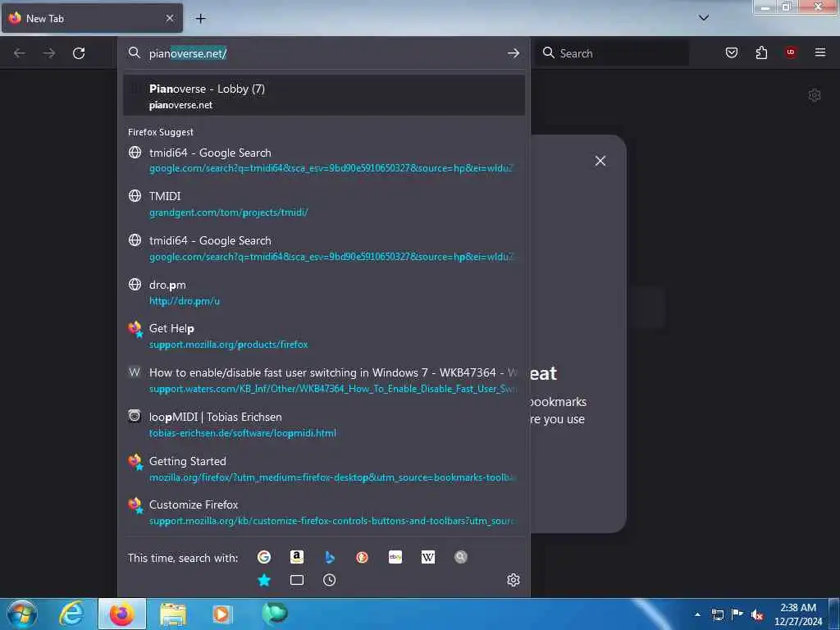Launch Internet Explorer from the taskbar
This screenshot has width=840, height=630.
[x=71, y=614]
